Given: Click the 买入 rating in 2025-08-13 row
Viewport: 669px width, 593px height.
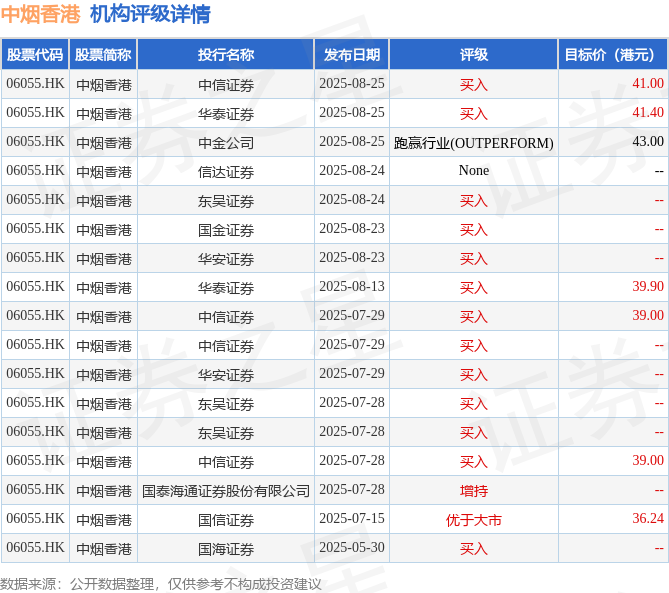Looking at the screenshot, I should coord(474,288).
